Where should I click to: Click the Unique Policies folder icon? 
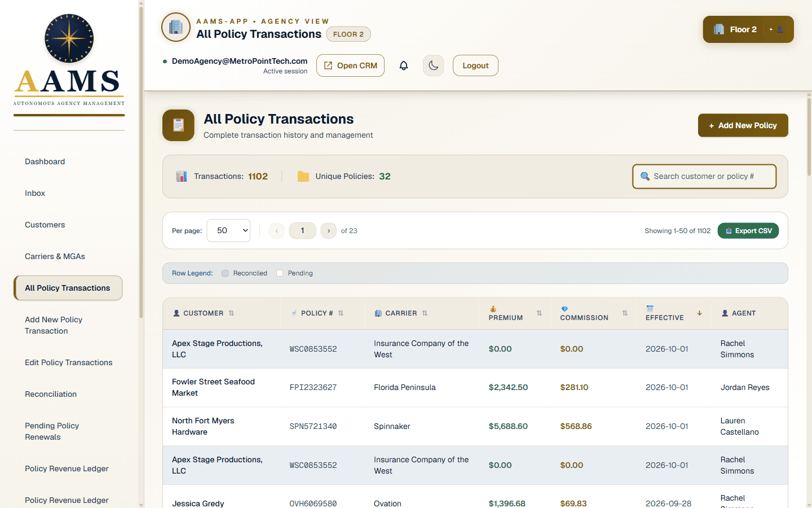click(x=303, y=176)
